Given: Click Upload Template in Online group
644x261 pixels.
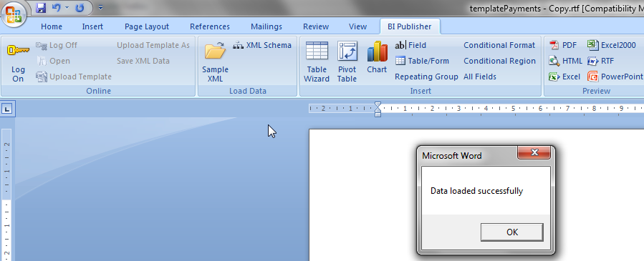Looking at the screenshot, I should (74, 77).
